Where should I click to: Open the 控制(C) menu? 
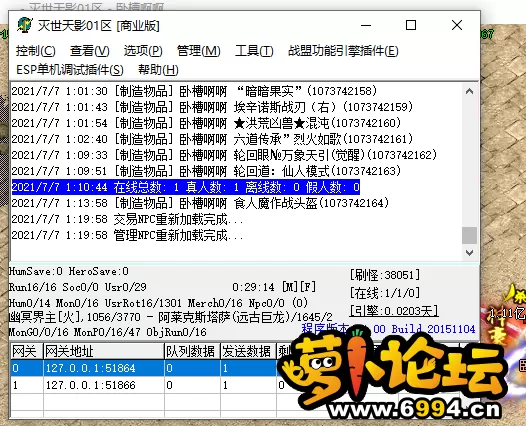point(36,51)
